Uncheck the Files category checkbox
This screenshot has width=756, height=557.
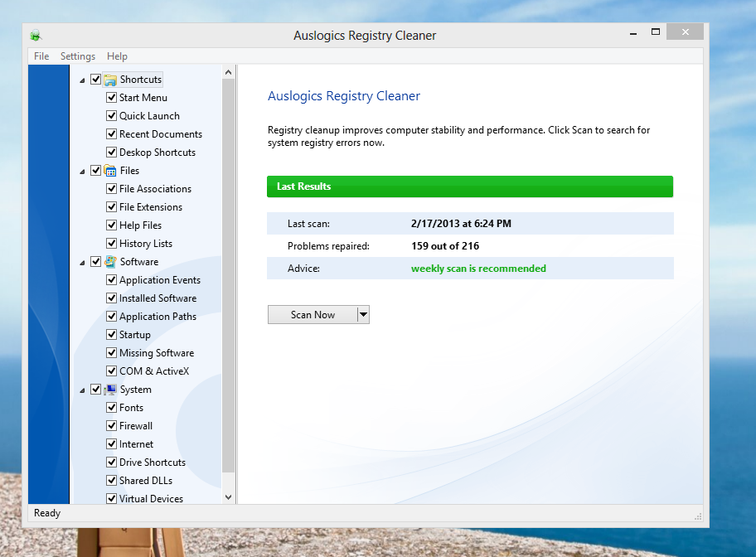click(96, 170)
